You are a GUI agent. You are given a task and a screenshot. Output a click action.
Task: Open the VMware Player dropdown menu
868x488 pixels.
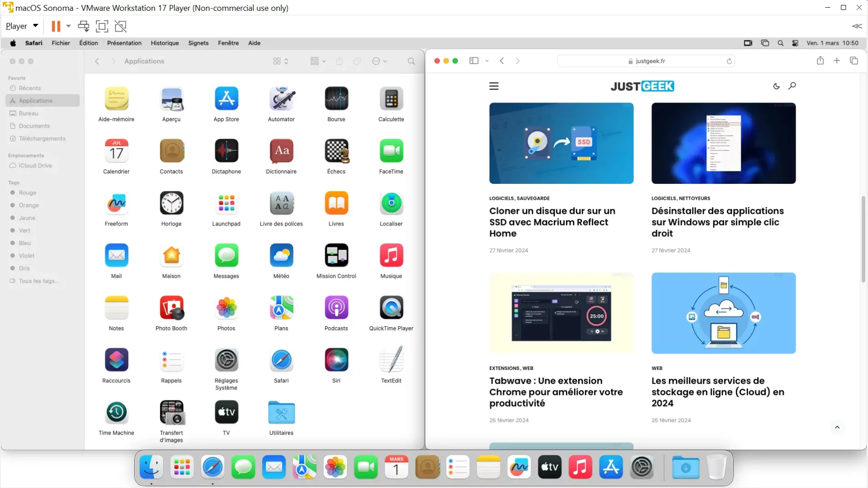point(22,26)
